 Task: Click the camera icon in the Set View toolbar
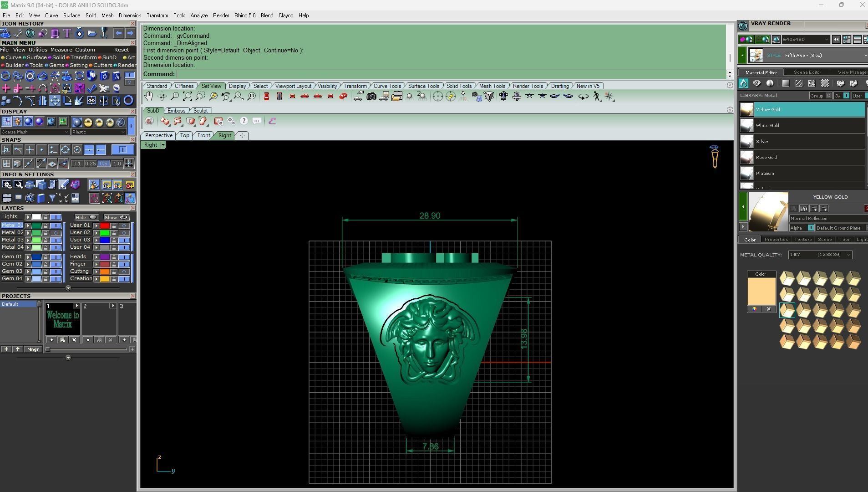pyautogui.click(x=371, y=97)
